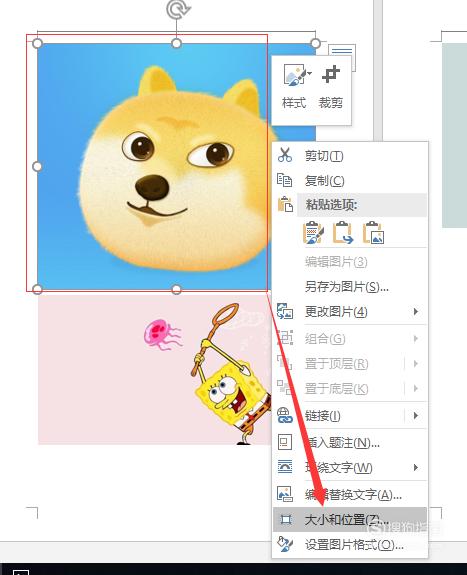Click the change picture icon
Screen dimensions: 467x575
pyautogui.click(x=285, y=311)
